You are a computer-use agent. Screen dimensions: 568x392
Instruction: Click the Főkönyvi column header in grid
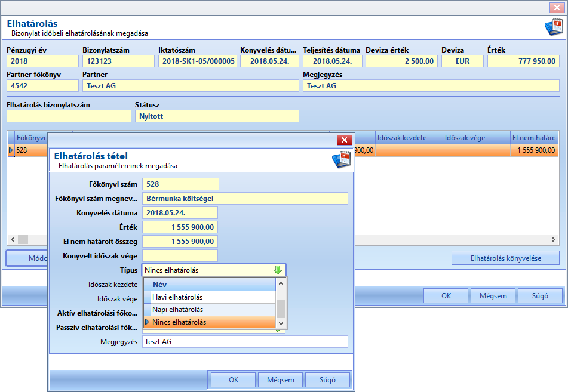[x=31, y=138]
